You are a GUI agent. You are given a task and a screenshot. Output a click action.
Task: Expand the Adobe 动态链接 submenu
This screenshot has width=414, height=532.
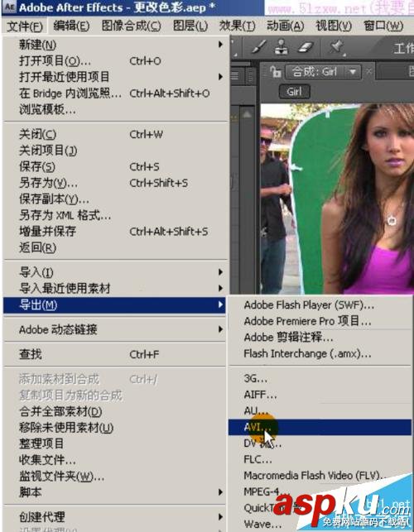114,329
